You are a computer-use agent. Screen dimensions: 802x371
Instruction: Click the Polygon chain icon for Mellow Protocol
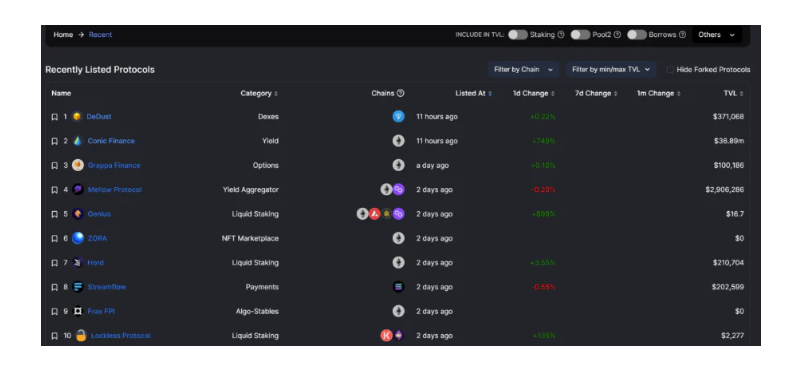coord(398,190)
